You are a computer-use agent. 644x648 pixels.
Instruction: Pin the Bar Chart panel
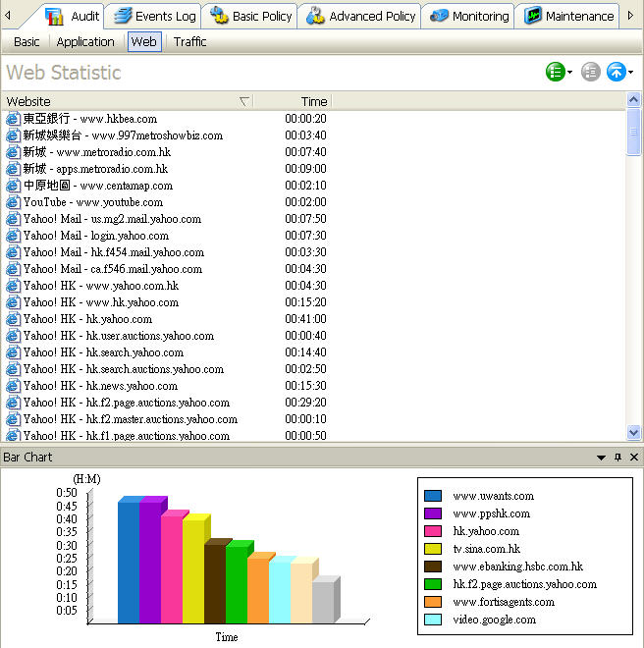pos(617,458)
